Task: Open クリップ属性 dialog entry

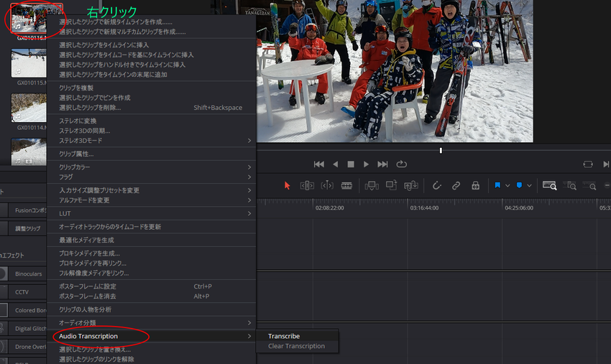Action: point(152,154)
